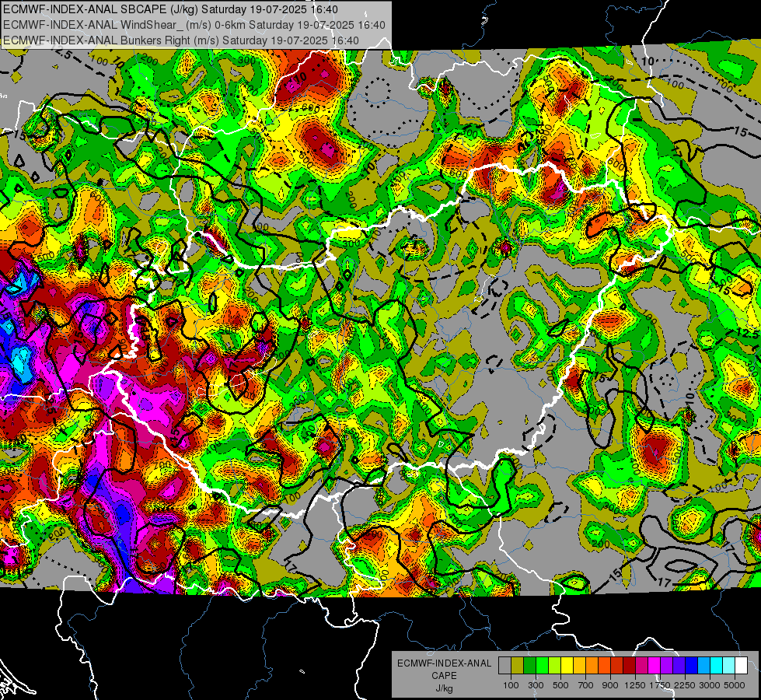Viewport: 761px width, 700px height.
Task: Click the legend value 3000
Action: (x=709, y=685)
